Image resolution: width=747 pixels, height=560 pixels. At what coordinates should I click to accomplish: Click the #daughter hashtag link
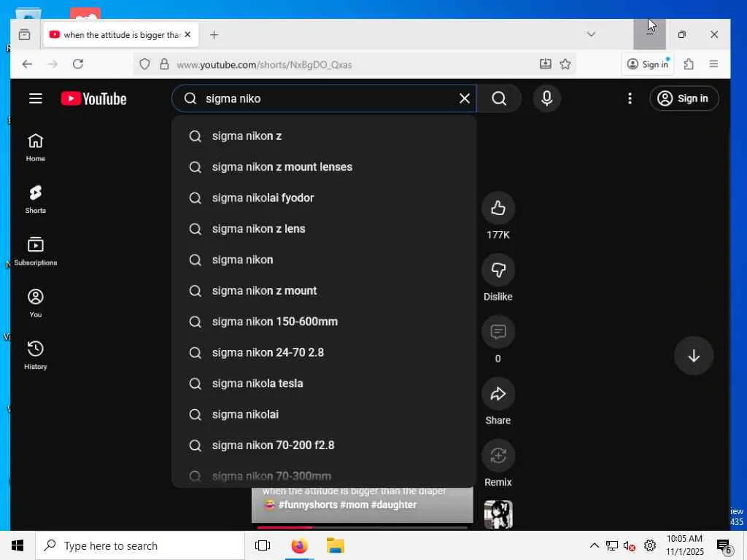coord(393,505)
